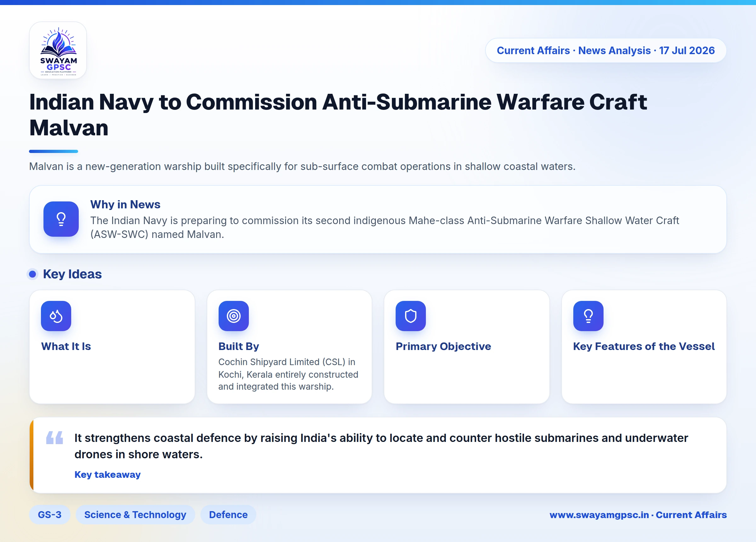Viewport: 756px width, 542px height.
Task: Click Key Features of the Vessel title
Action: (644, 347)
